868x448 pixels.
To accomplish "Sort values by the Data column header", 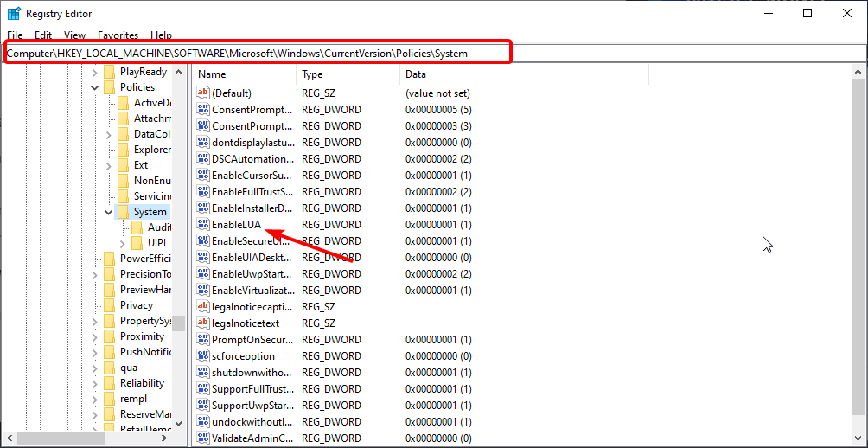I will [x=524, y=74].
